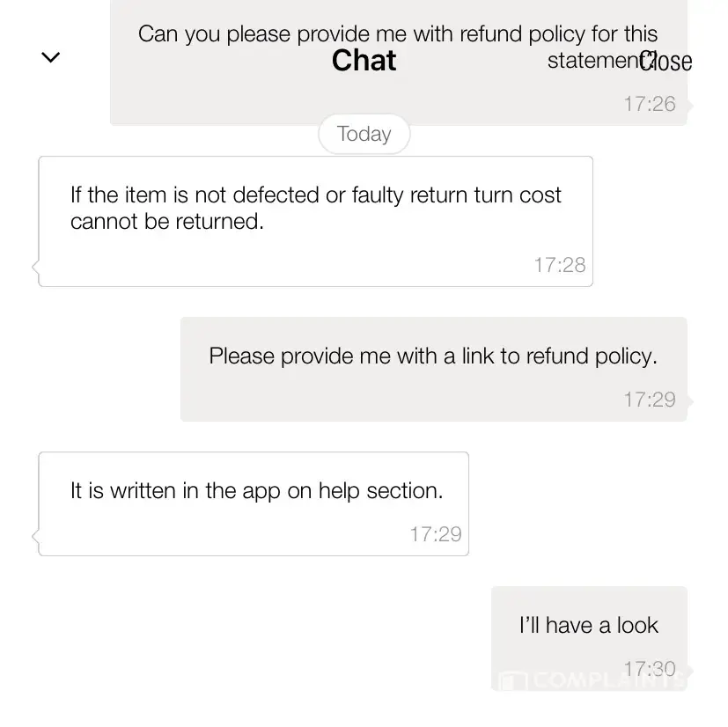
Task: Tap the Chat header title
Action: [364, 61]
